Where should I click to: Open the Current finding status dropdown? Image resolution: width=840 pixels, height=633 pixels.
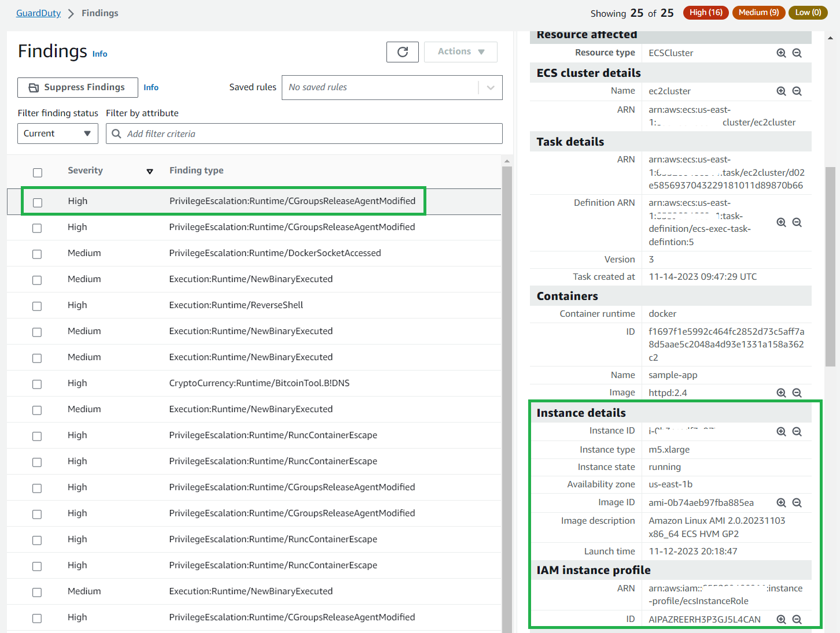(57, 134)
